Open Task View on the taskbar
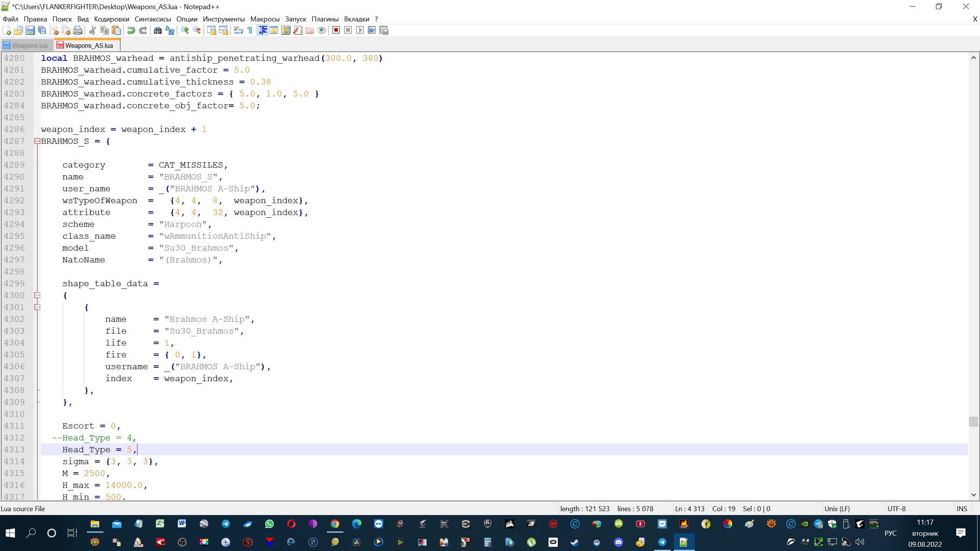 click(x=72, y=533)
